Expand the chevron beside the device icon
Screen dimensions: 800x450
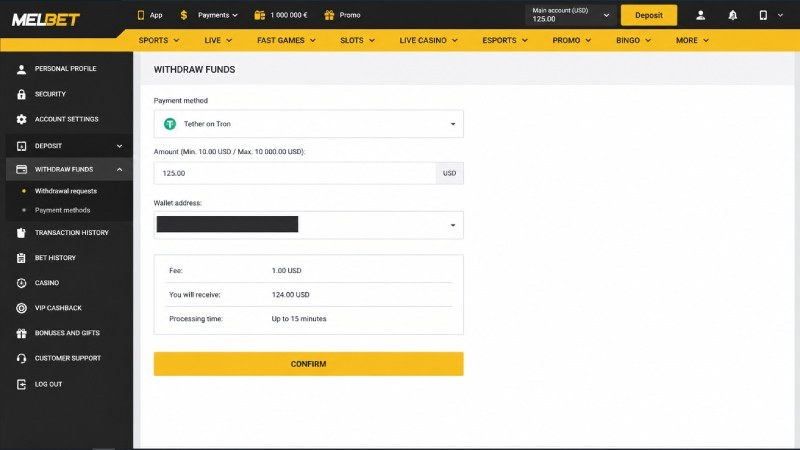tap(780, 15)
